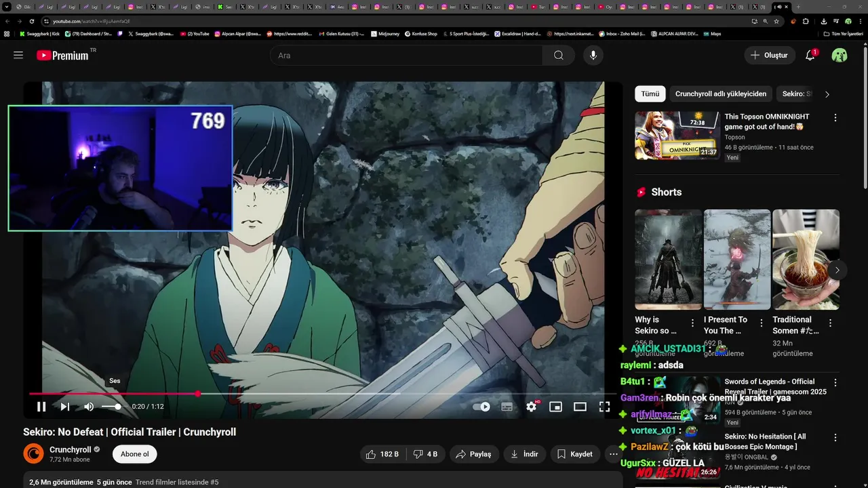Open the 'I Present To You The...' short

(x=737, y=260)
